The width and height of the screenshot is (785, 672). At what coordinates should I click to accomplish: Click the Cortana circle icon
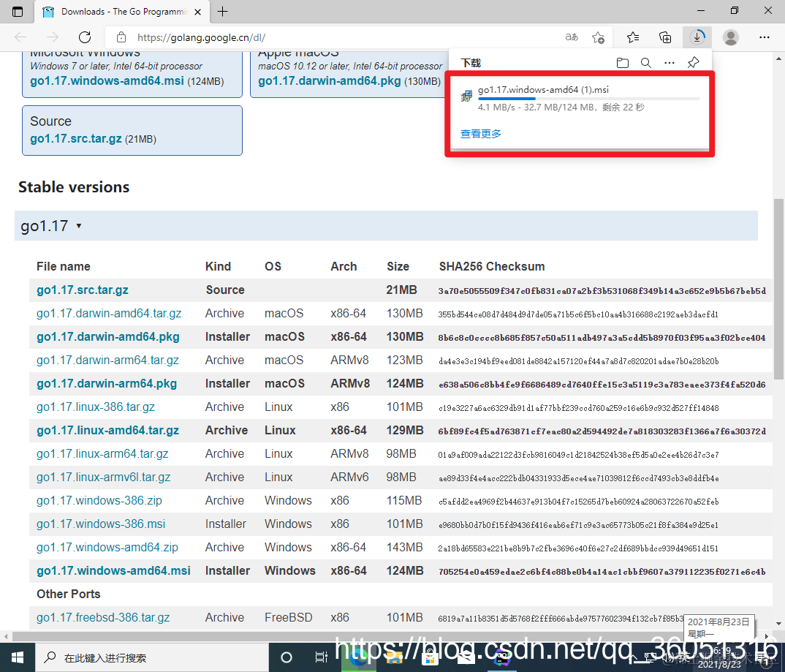click(287, 657)
